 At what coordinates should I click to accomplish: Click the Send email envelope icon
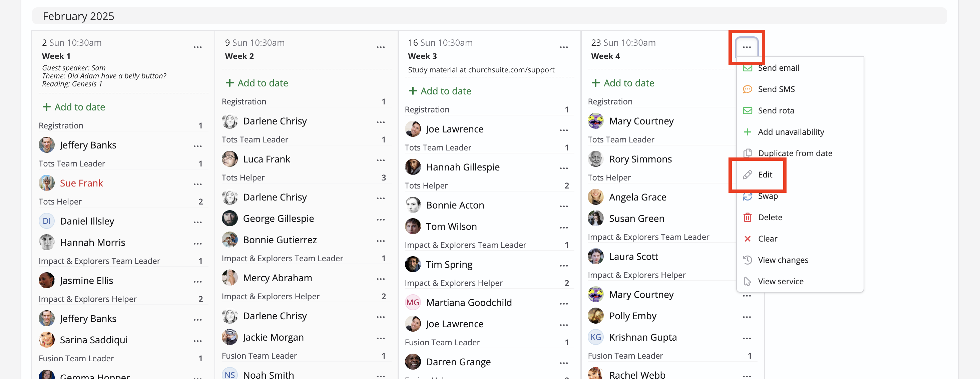(x=747, y=68)
